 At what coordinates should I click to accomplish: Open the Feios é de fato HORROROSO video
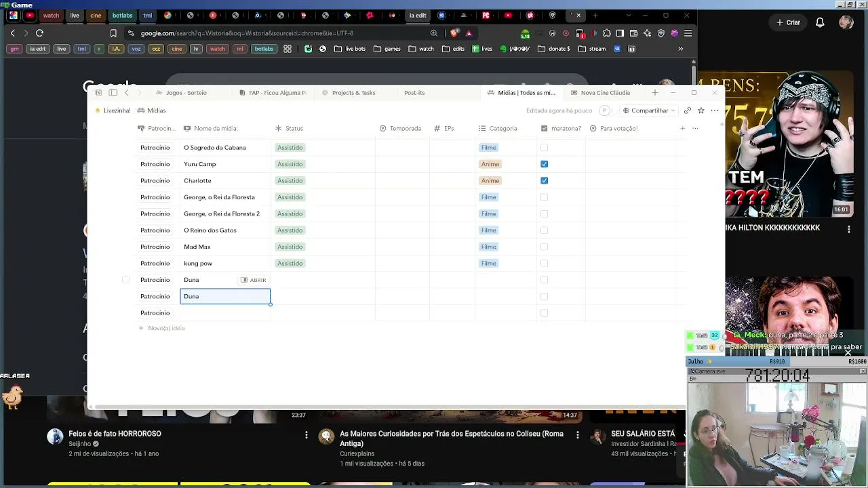click(x=115, y=434)
